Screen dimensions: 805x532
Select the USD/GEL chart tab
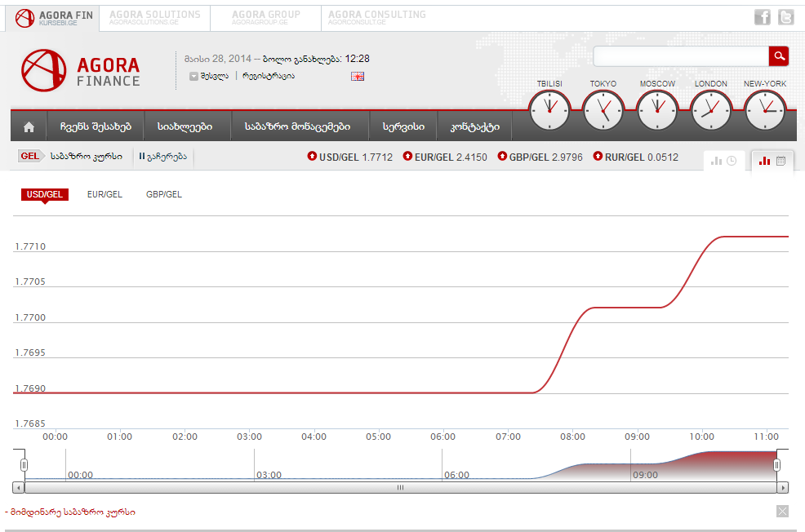pos(45,194)
